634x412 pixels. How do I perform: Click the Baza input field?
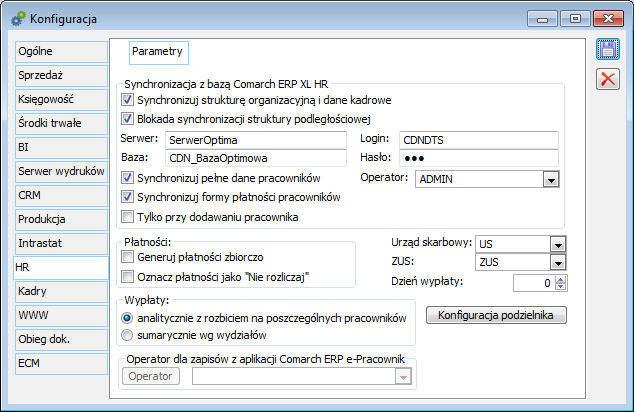coord(256,158)
